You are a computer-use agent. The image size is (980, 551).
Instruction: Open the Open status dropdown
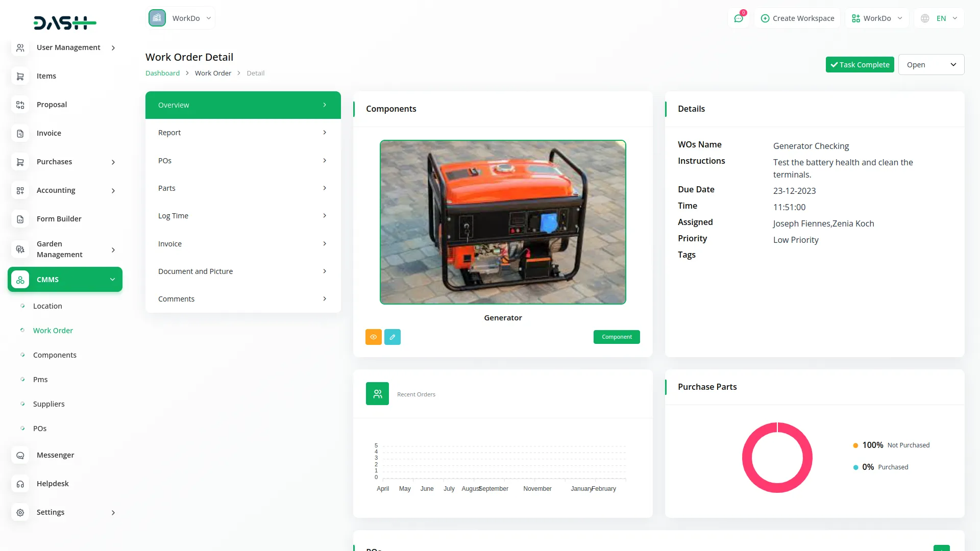click(930, 65)
